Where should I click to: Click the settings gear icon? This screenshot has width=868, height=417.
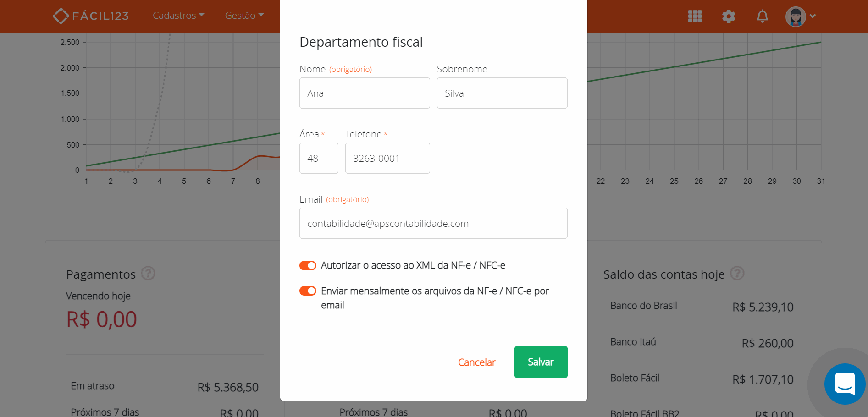(x=728, y=16)
